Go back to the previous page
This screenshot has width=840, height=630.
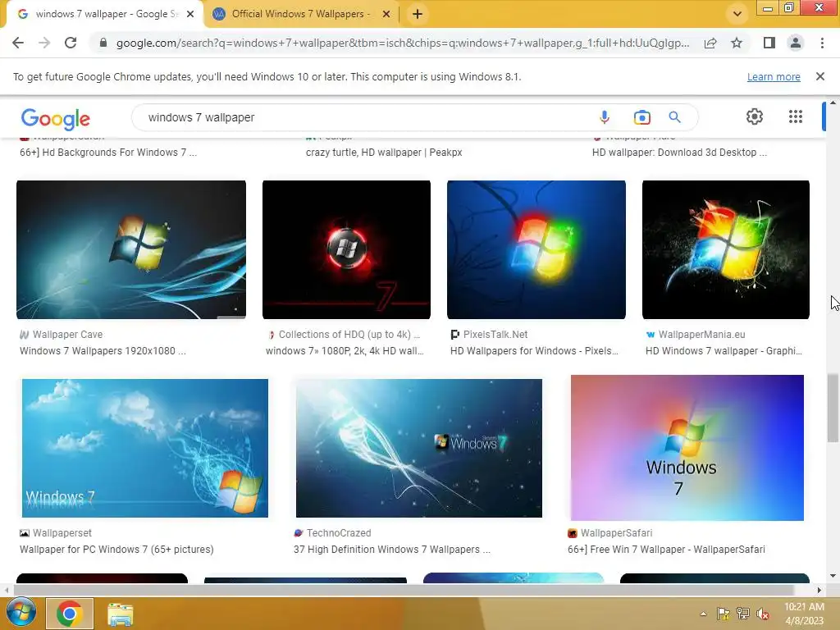[18, 43]
